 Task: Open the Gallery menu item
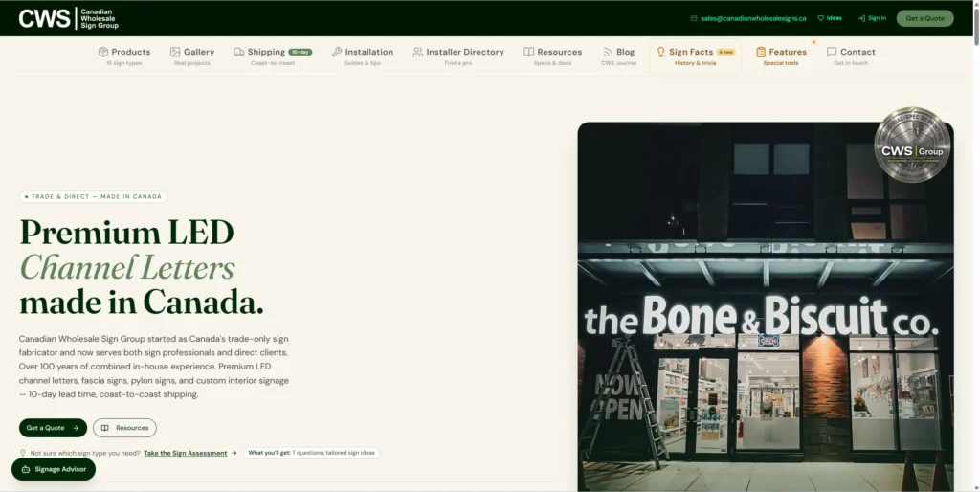[192, 56]
